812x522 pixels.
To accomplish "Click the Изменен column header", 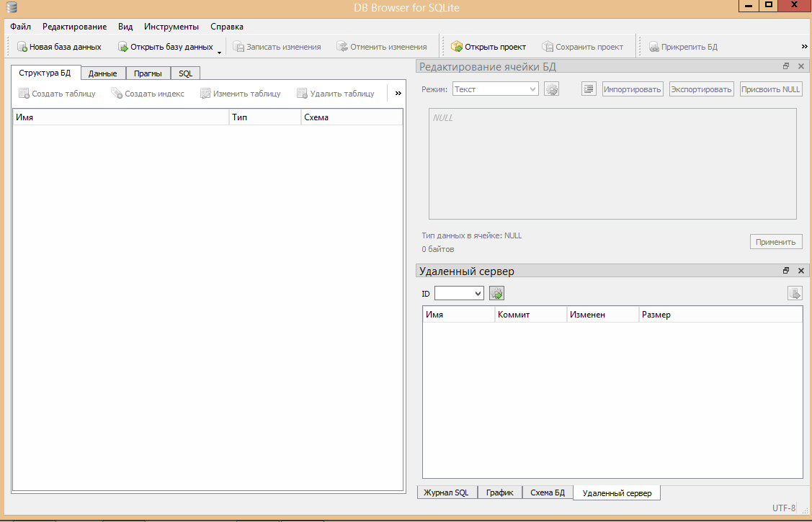I will pyautogui.click(x=602, y=315).
